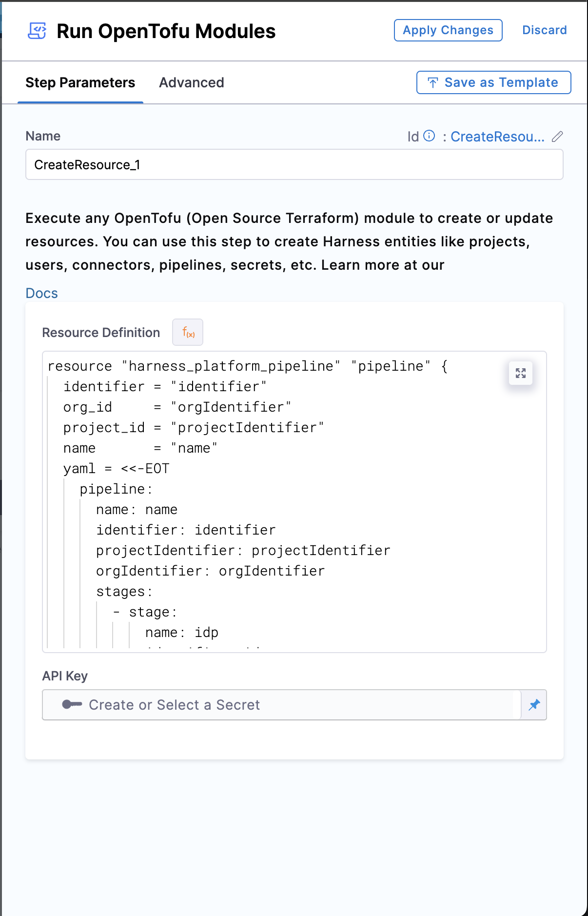Open the Advanced tab
The image size is (588, 916).
pyautogui.click(x=192, y=82)
